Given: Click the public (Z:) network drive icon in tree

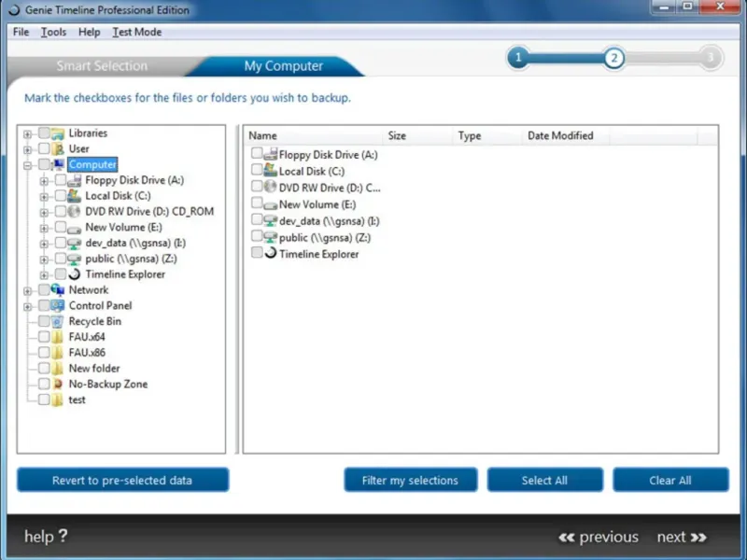Looking at the screenshot, I should coord(75,259).
